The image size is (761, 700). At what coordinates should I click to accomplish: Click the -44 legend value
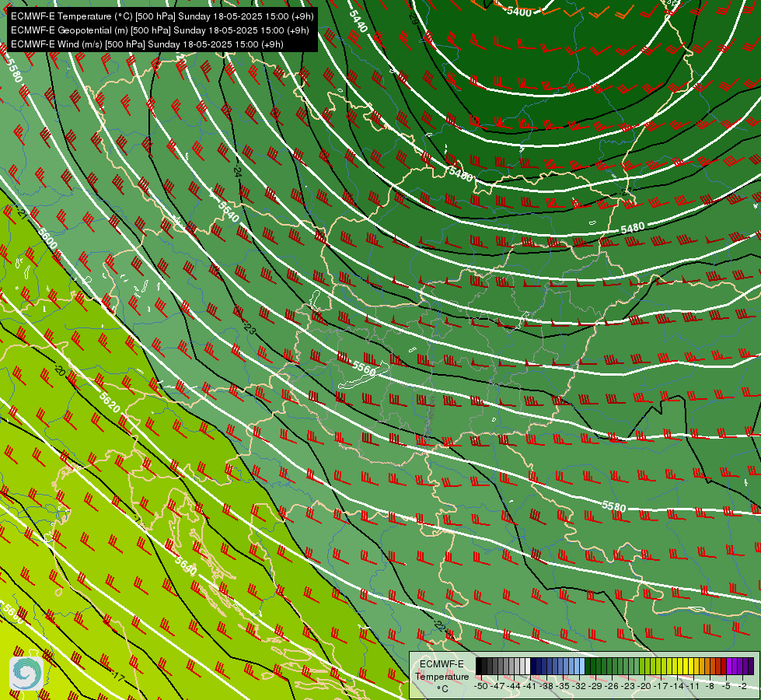coord(515,686)
